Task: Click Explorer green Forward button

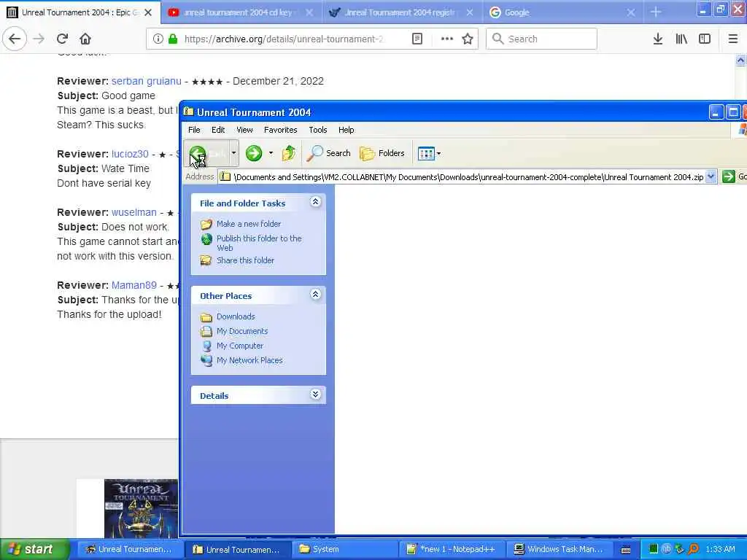Action: click(254, 153)
